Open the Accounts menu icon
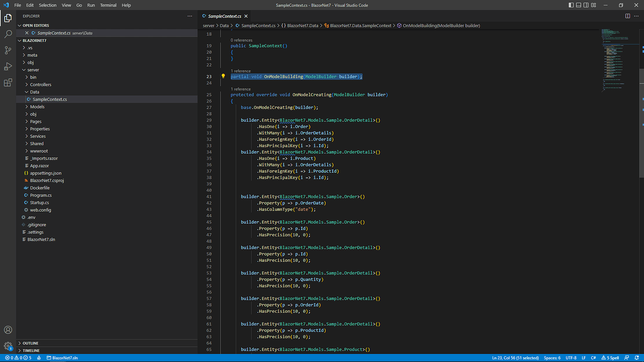Viewport: 644px width, 362px height. pos(8,330)
